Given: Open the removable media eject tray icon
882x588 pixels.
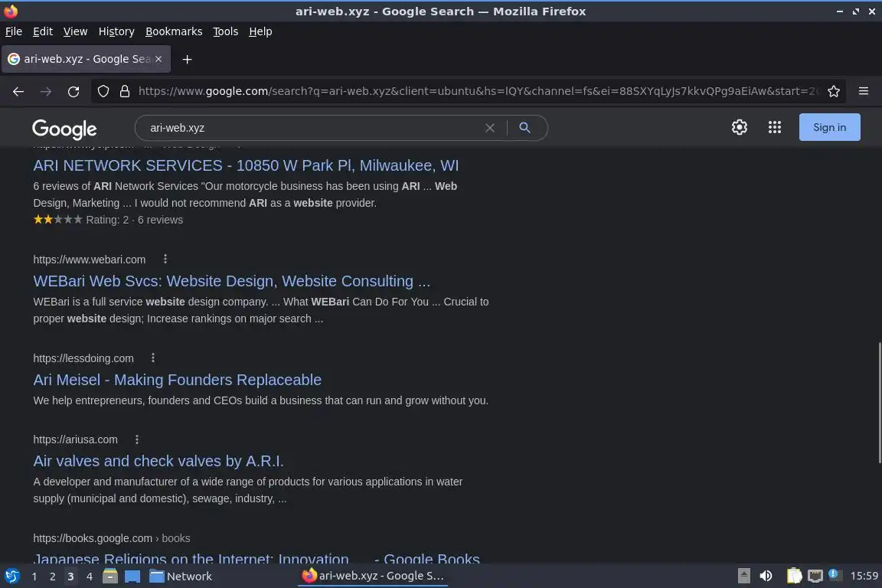Looking at the screenshot, I should coord(743,576).
